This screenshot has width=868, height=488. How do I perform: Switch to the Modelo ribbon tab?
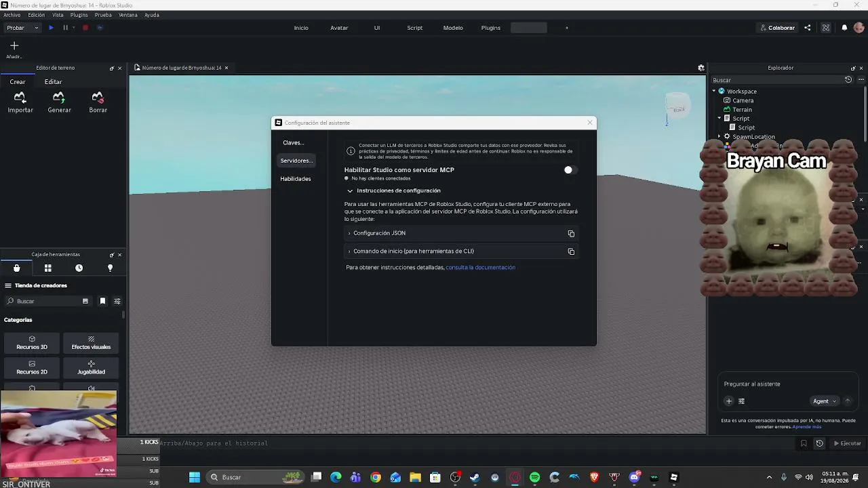pyautogui.click(x=453, y=28)
